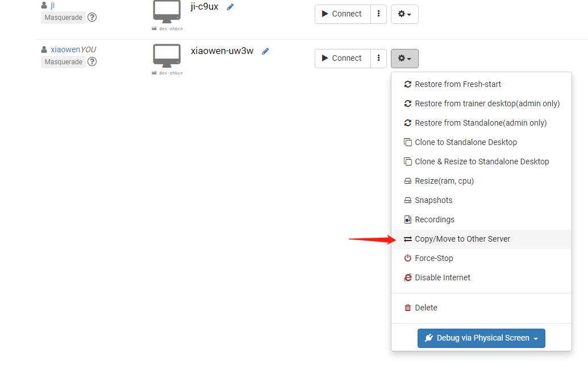Click the Masquerade button for ji
This screenshot has width=588, height=373.
pyautogui.click(x=64, y=17)
